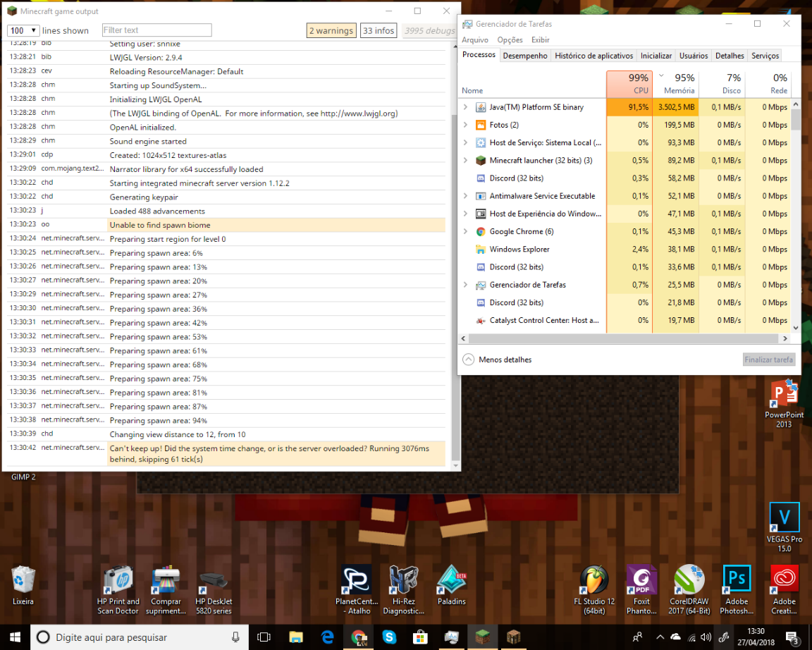Screen dimensions: 812x650
Task: Toggle the 3995 debugs filter
Action: (429, 30)
